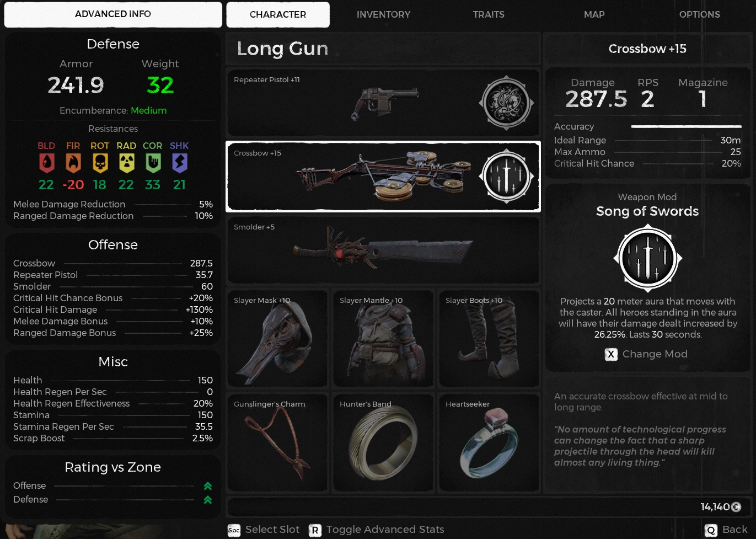The image size is (756, 539).
Task: Click the Back button
Action: pyautogui.click(x=726, y=530)
